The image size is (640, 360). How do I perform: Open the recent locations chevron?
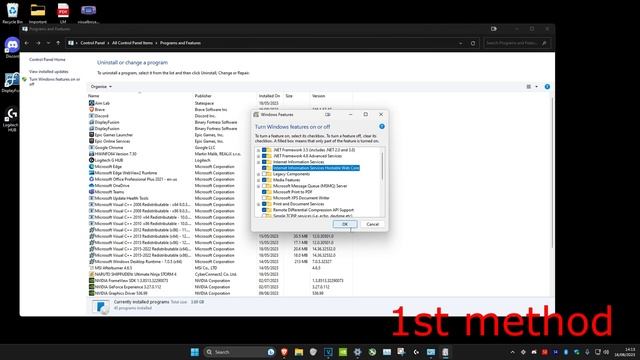[48, 43]
